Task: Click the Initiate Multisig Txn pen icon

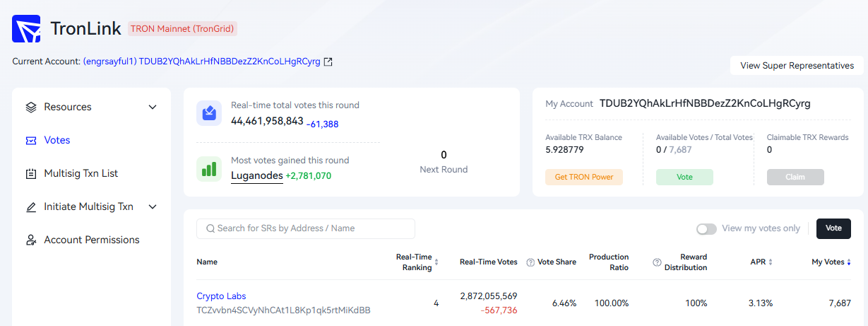Action: click(x=30, y=207)
